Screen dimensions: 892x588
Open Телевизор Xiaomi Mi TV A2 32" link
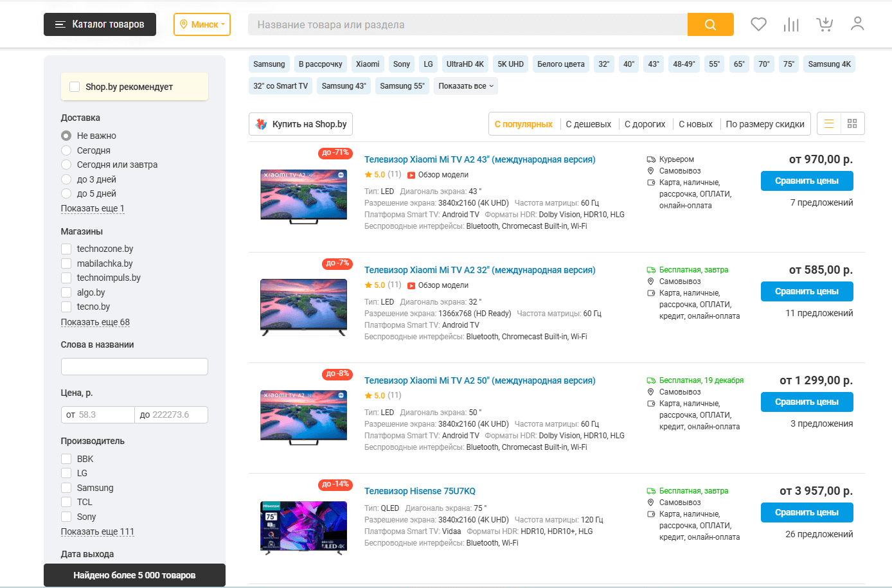coord(480,270)
